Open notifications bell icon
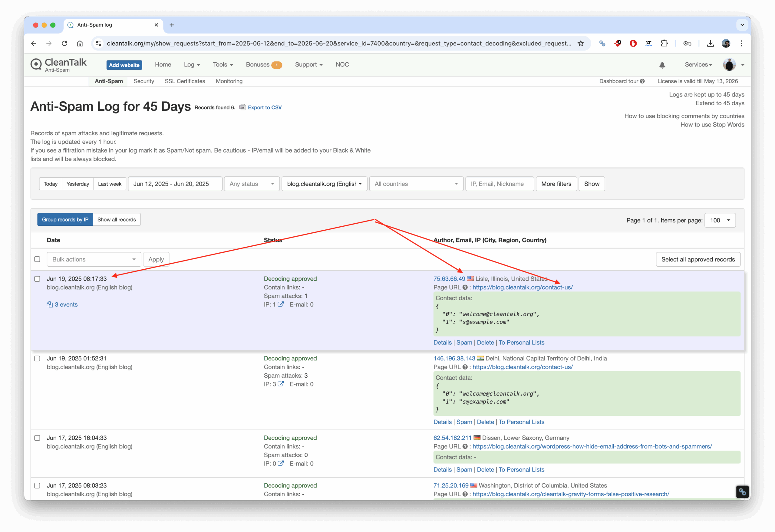The width and height of the screenshot is (775, 532). point(662,65)
